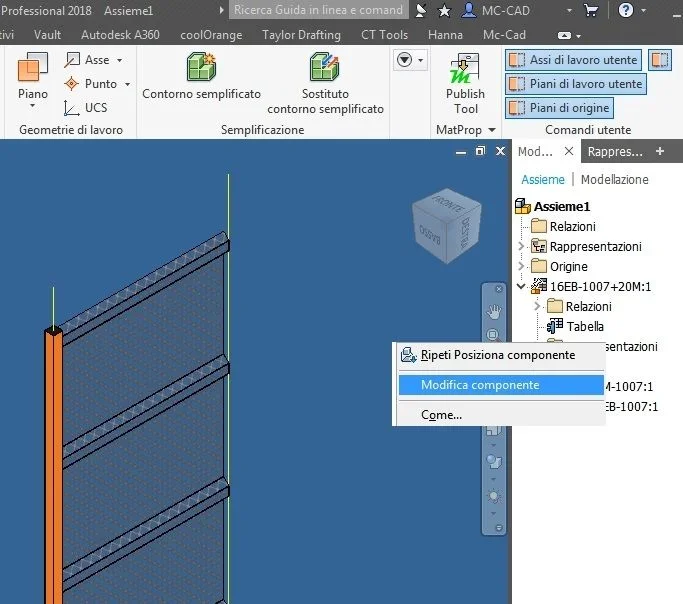The image size is (683, 604).
Task: Click the Contorno semplificato icon
Action: click(201, 67)
